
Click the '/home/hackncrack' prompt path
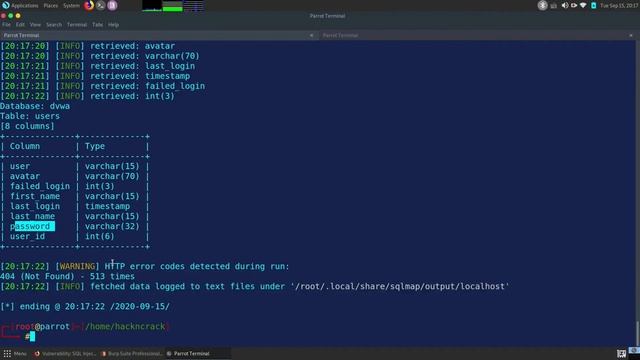125,327
